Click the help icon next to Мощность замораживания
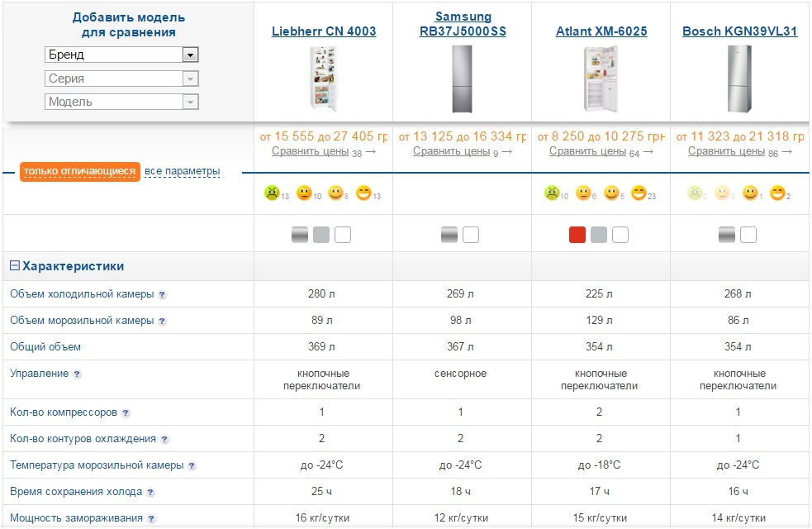 [151, 519]
